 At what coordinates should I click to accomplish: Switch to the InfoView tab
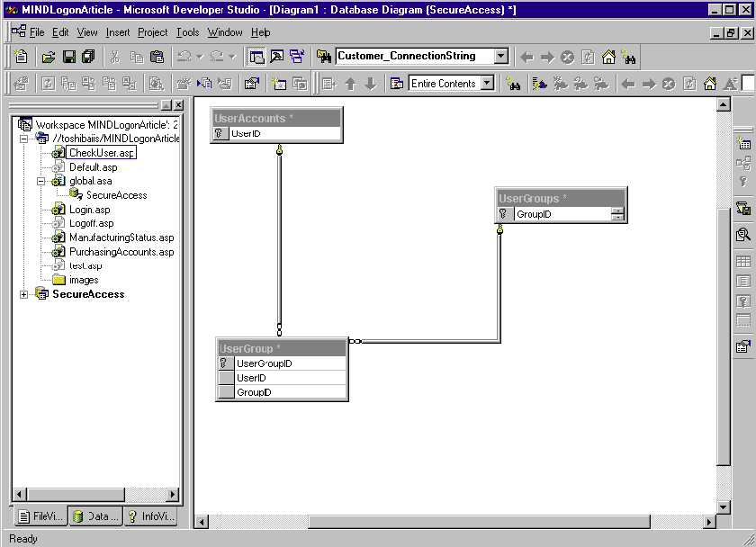click(x=150, y=516)
